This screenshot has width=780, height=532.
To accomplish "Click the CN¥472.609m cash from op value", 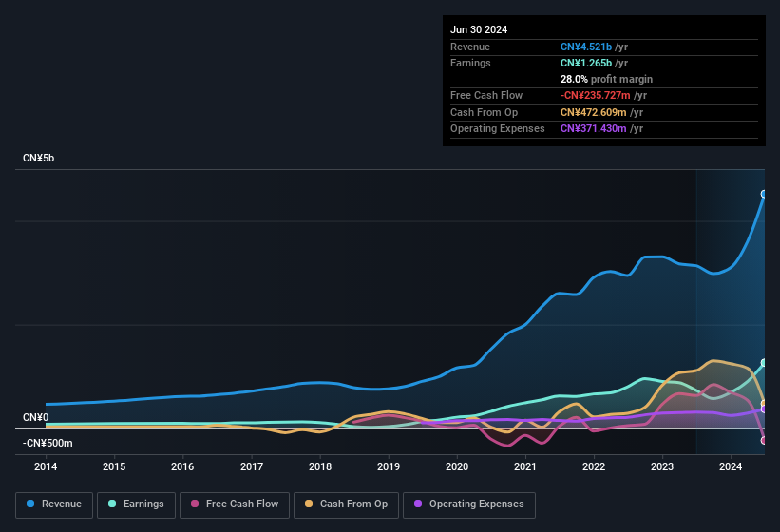I will pos(594,112).
